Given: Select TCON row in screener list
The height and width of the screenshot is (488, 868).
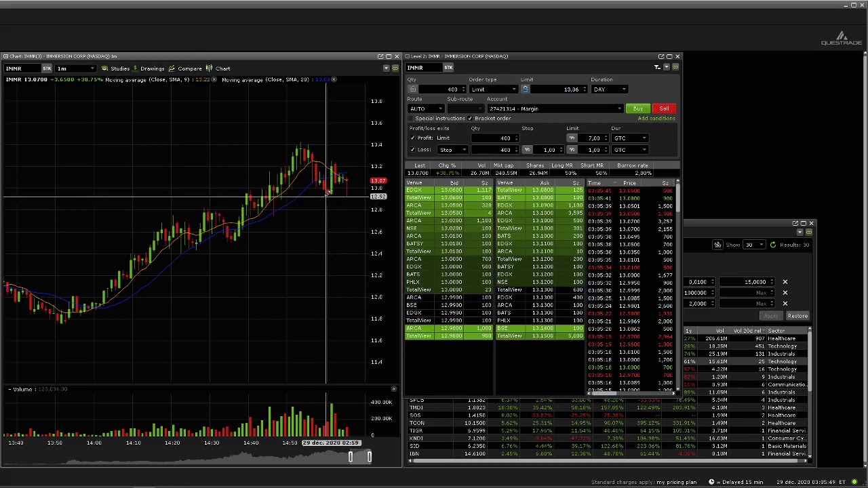Looking at the screenshot, I should tap(608, 423).
